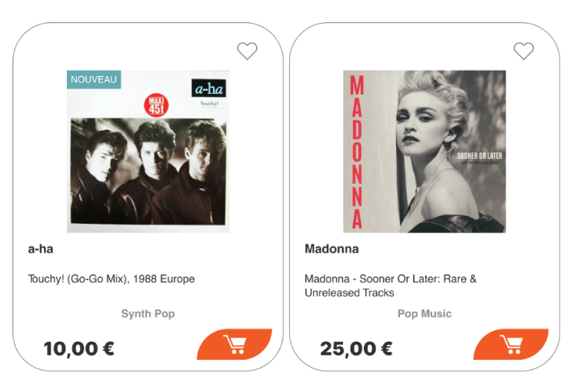
Task: Click the black a-ha logo on the cover
Action: click(208, 88)
